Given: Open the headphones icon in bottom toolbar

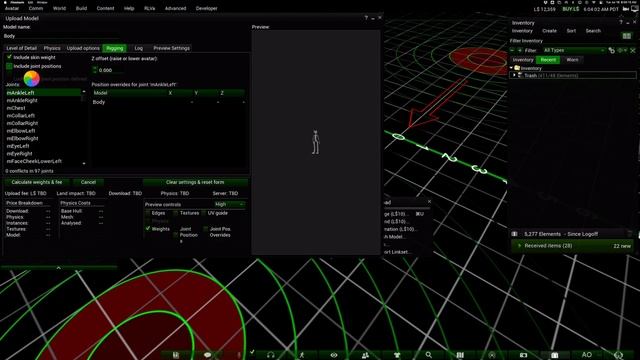Looking at the screenshot, I should click(271, 355).
